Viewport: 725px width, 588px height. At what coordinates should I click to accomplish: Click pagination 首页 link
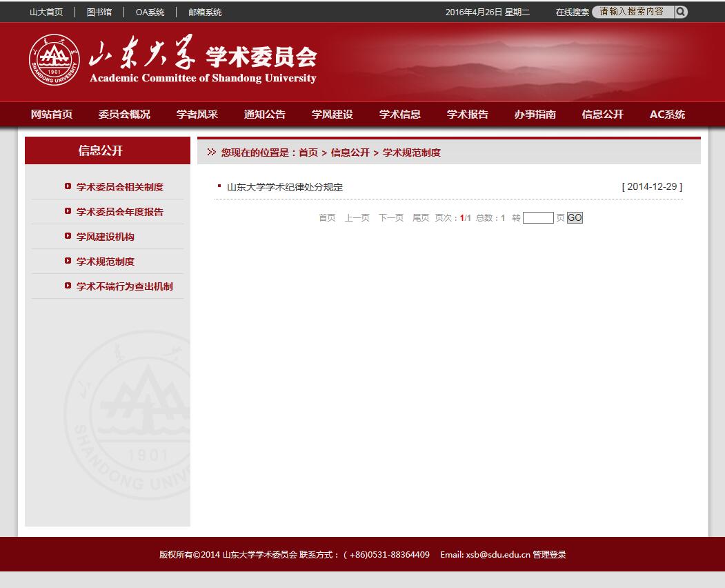click(328, 218)
